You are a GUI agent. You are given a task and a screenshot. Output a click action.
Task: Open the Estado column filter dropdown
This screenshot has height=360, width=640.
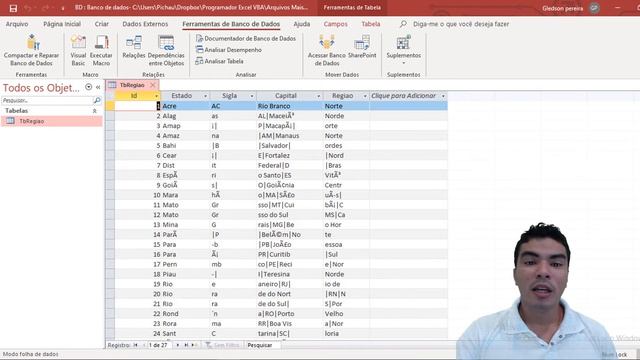coord(205,96)
